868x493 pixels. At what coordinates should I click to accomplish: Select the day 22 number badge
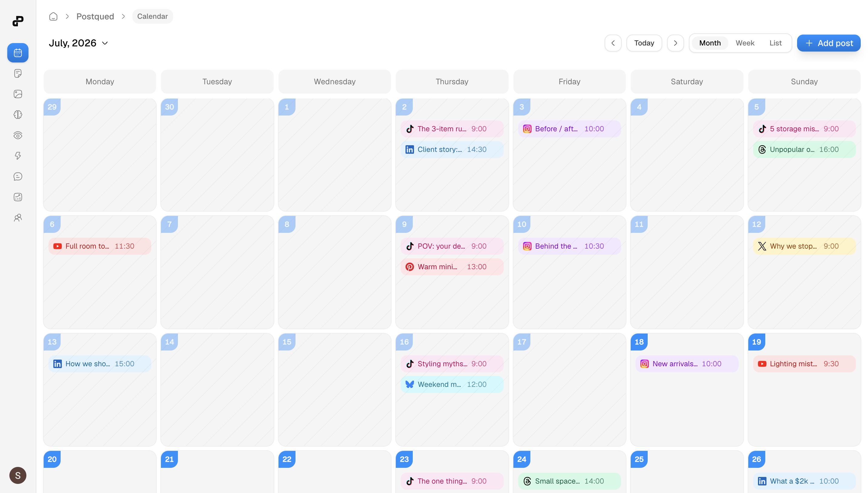click(x=287, y=459)
